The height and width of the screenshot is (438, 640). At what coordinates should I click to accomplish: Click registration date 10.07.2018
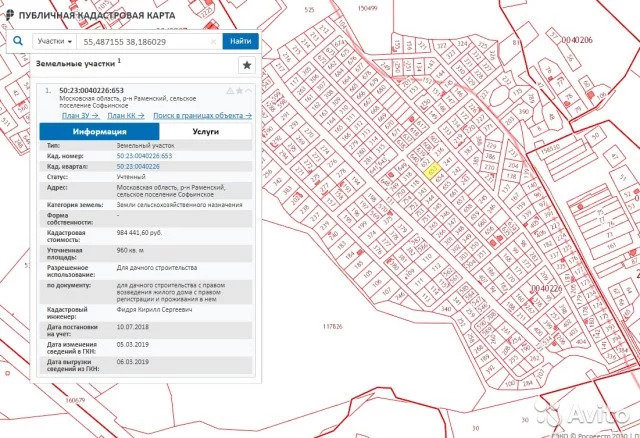133,327
